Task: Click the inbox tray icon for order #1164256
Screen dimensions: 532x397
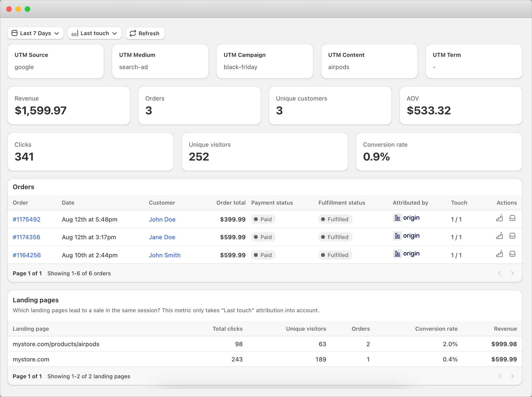Action: (x=512, y=254)
